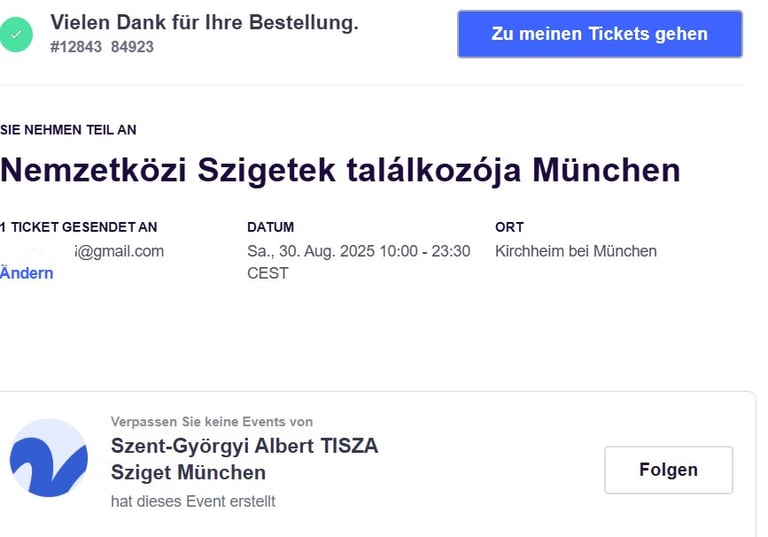Open the Szent-Györgyi Albert TISZA Sziget München organizer name

tap(244, 459)
